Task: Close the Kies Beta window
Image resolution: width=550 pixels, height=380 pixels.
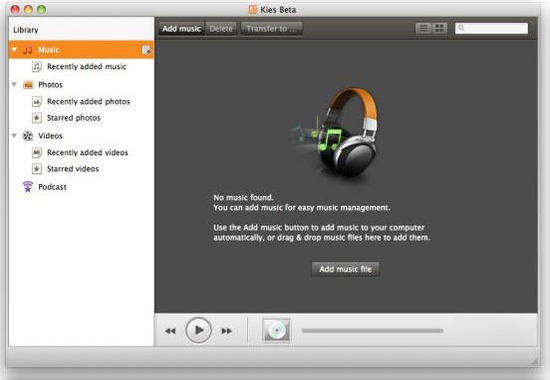Action: coord(15,9)
